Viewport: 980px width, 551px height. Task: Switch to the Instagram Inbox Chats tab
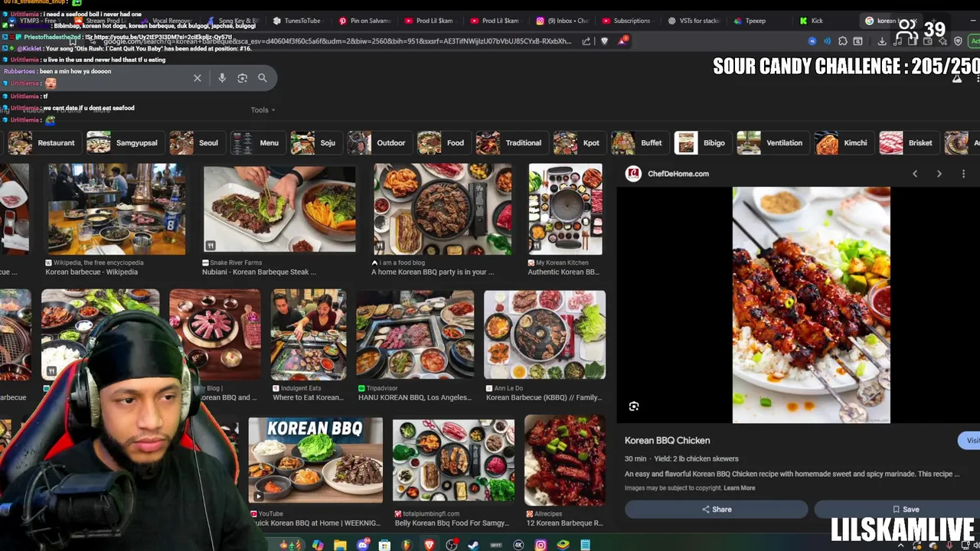563,21
